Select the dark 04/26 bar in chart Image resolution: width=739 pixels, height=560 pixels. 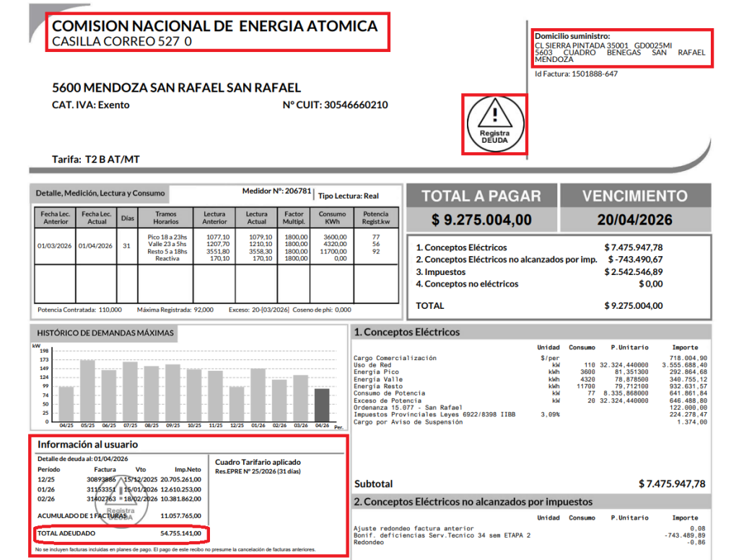point(321,405)
